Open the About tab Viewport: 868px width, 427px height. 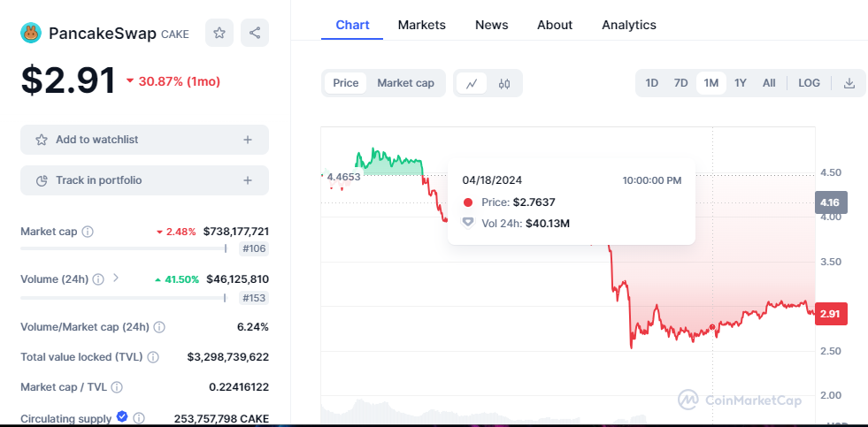pyautogui.click(x=555, y=25)
